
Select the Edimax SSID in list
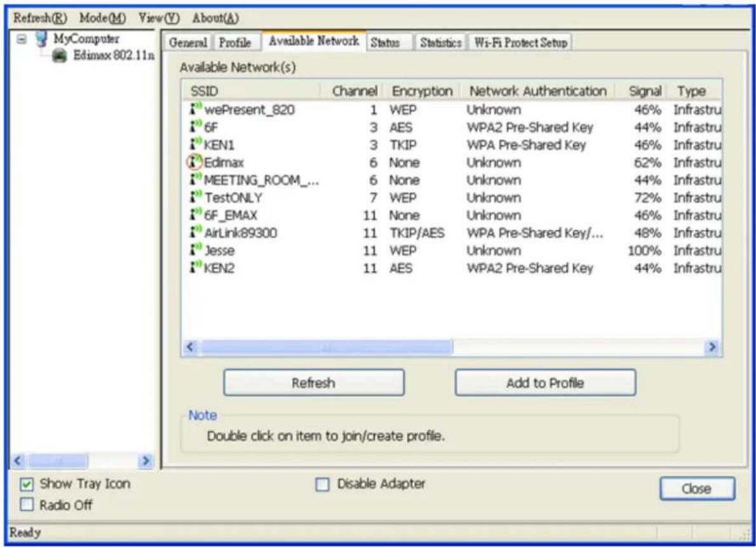click(x=224, y=163)
